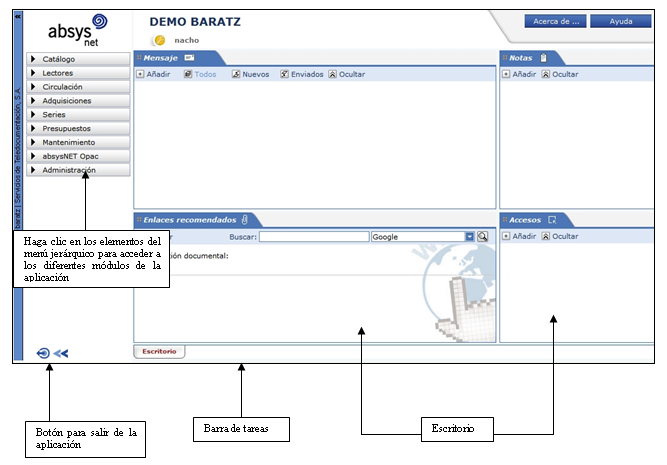The height and width of the screenshot is (465, 667).
Task: Click the Añadir link in the Notas panel
Action: (x=524, y=74)
